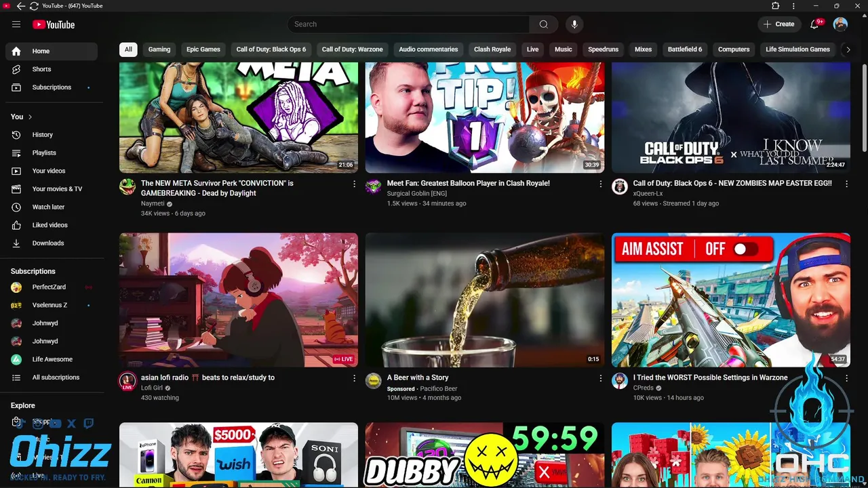This screenshot has height=488, width=868.
Task: Open Pacifico Beer sponsor link
Action: tap(439, 389)
